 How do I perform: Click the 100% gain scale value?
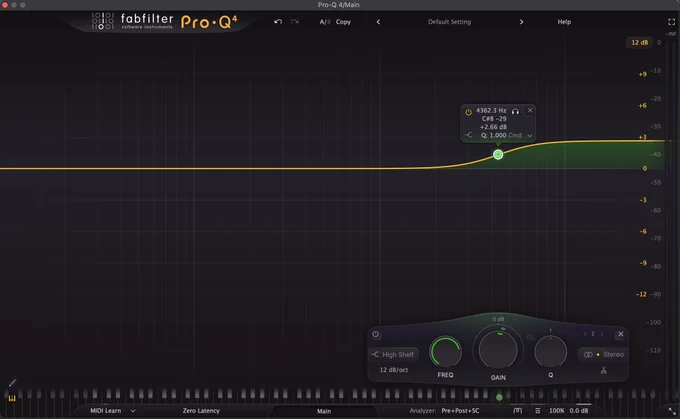(557, 410)
